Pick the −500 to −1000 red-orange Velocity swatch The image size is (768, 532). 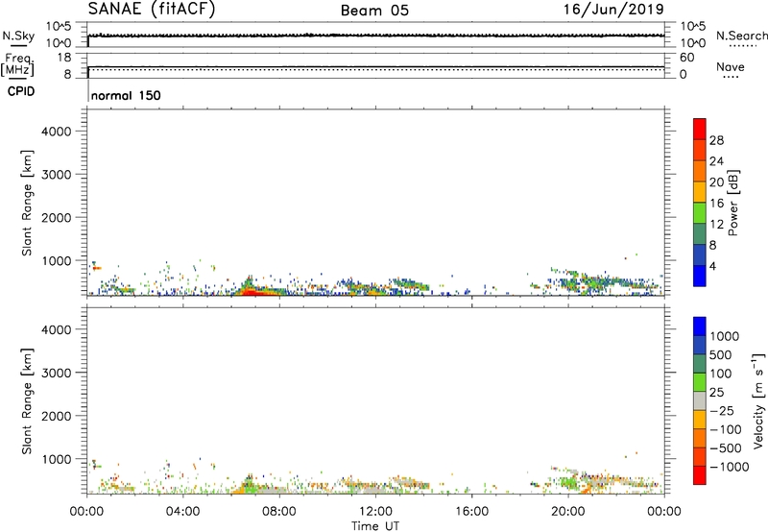pos(700,457)
